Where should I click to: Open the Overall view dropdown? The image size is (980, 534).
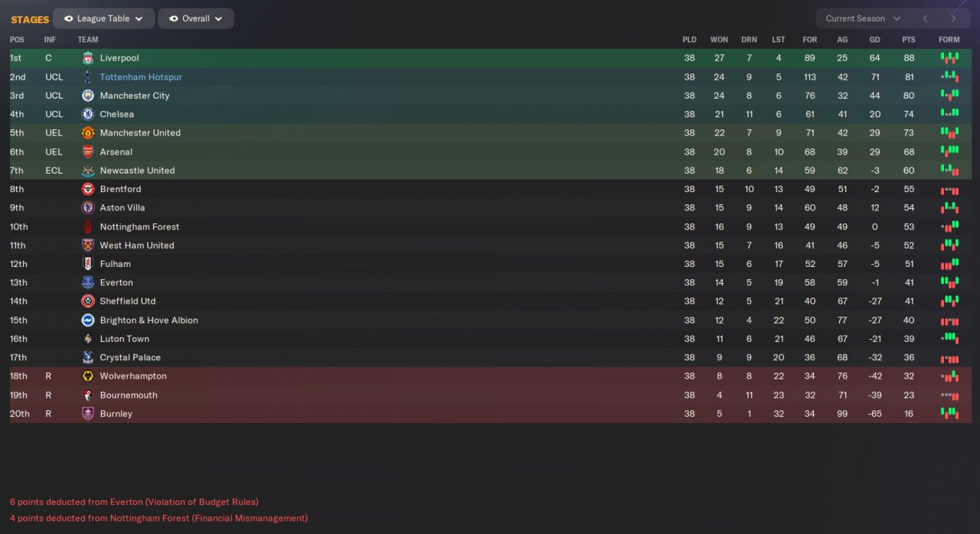[196, 18]
